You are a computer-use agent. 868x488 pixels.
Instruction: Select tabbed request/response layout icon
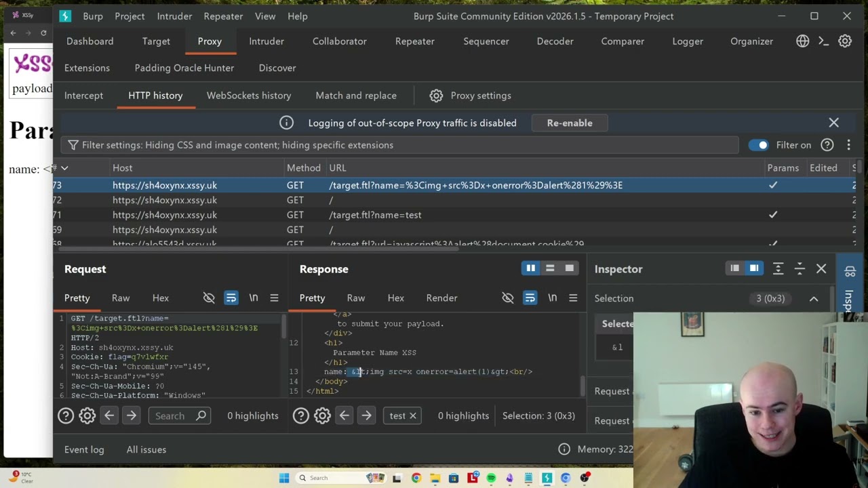570,269
